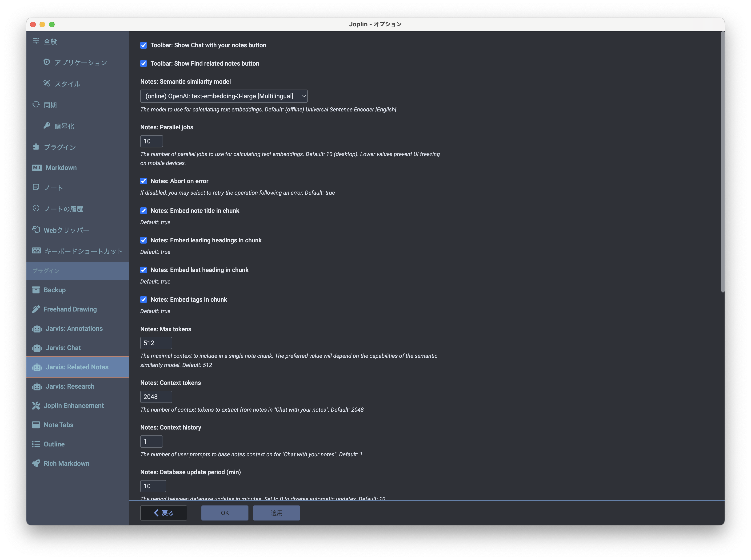Open Jarvis: Research plugin settings

point(70,386)
